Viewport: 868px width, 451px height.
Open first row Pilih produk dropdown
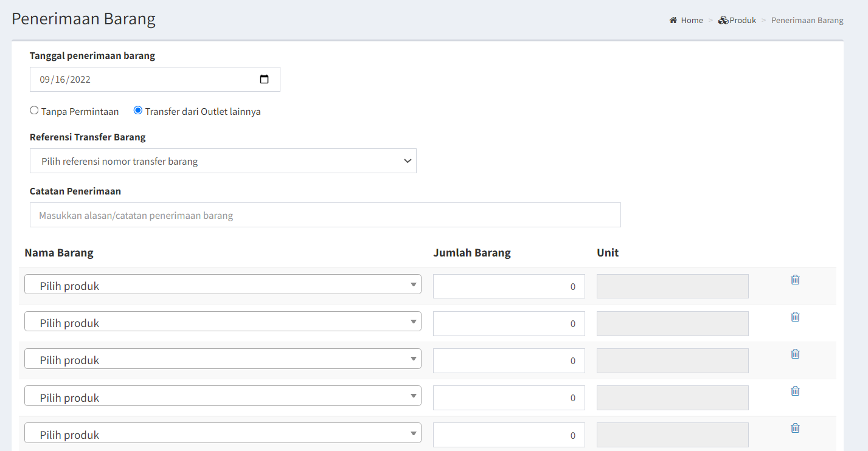pos(223,284)
